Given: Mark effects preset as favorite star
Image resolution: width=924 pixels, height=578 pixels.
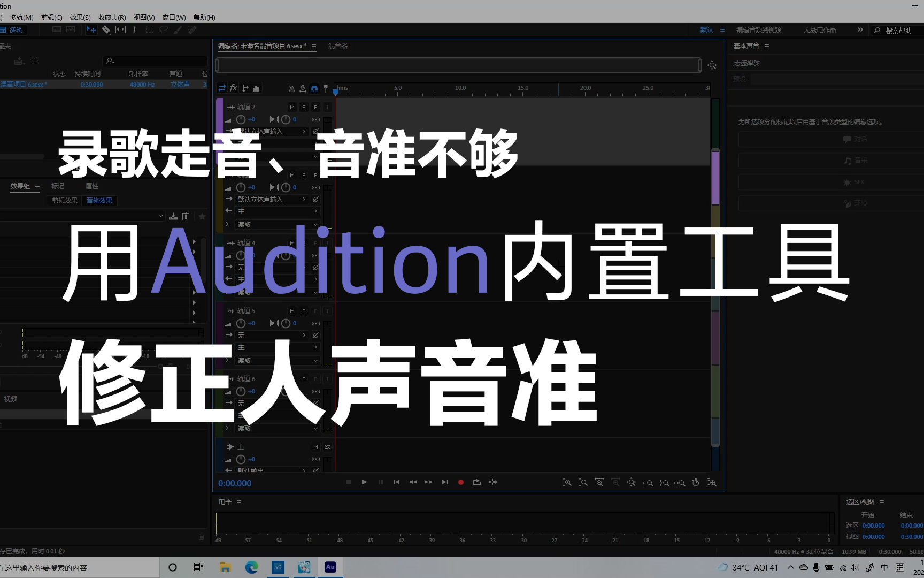Looking at the screenshot, I should pyautogui.click(x=202, y=216).
